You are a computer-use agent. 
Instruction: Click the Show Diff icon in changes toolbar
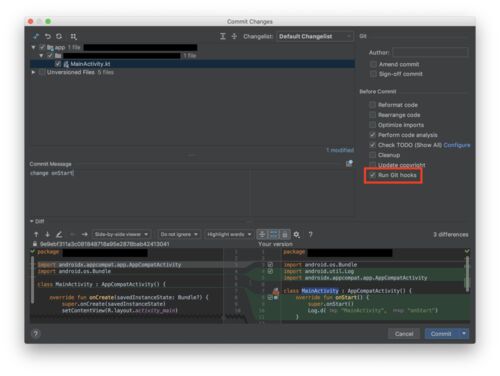36,36
